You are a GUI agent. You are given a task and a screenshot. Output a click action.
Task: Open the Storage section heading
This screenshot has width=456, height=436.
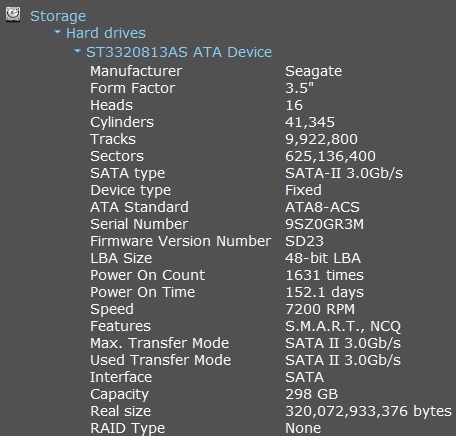pyautogui.click(x=58, y=16)
